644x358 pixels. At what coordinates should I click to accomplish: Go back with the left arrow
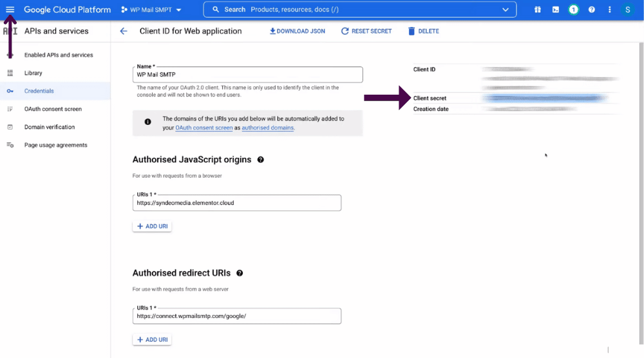[x=123, y=31]
